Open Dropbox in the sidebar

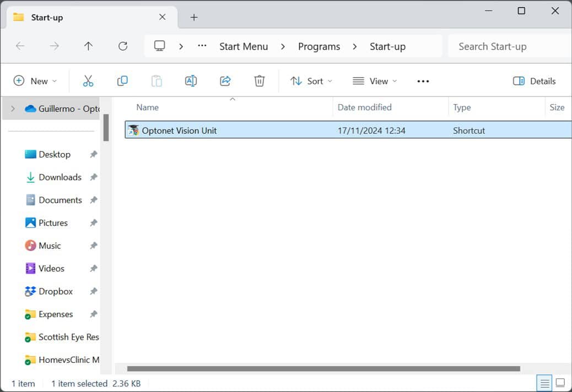(56, 291)
